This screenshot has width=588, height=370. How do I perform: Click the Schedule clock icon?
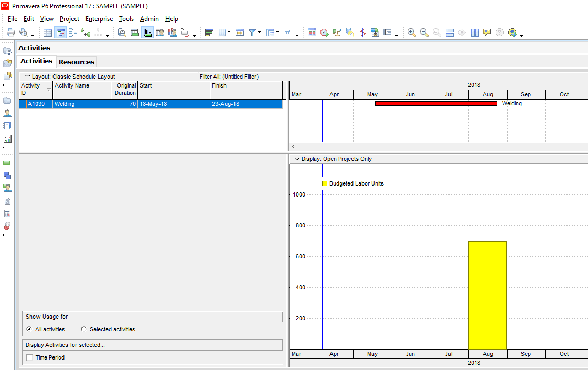(324, 32)
